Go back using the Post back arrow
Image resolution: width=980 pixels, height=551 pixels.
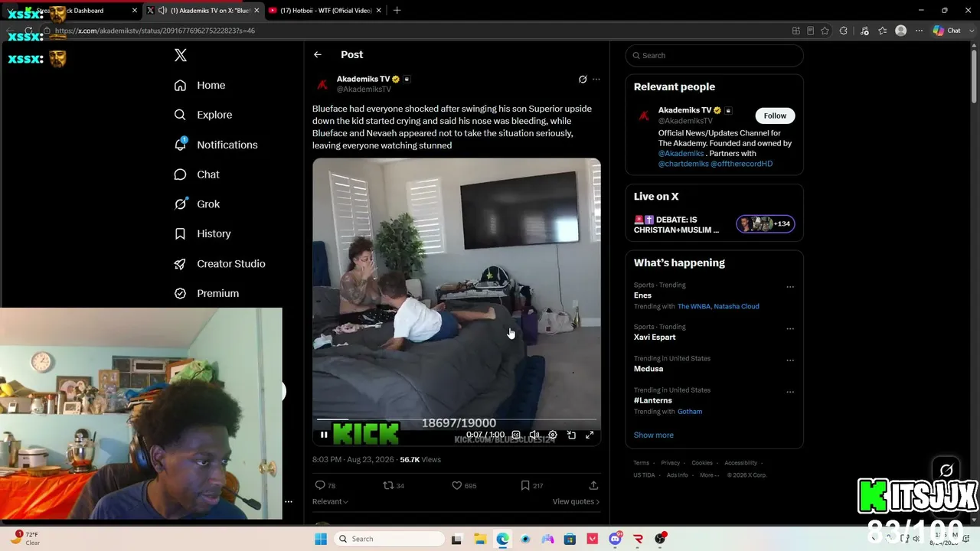[x=318, y=54]
